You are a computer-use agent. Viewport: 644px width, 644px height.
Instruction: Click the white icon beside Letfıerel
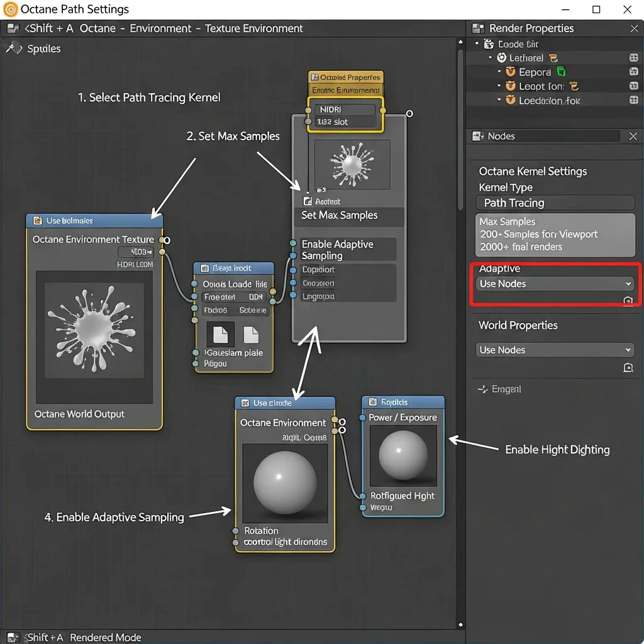click(501, 57)
